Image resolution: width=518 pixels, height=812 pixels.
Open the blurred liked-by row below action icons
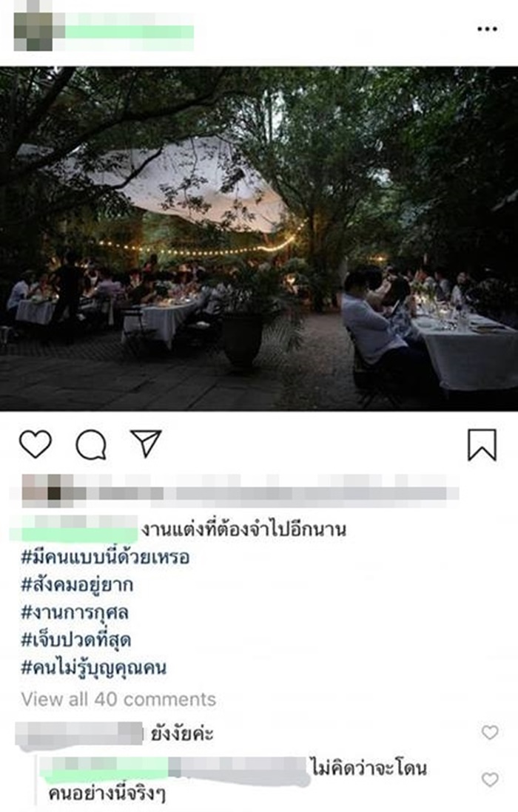(x=240, y=490)
